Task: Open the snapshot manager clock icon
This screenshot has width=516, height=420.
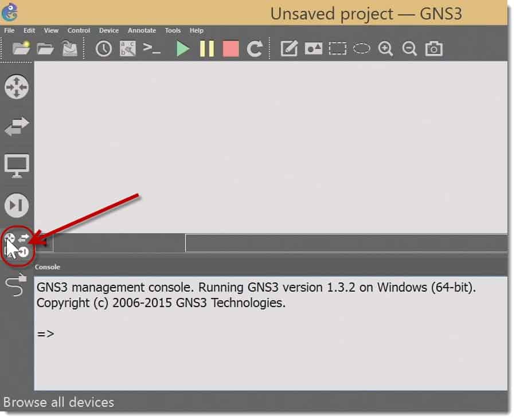Action: [x=104, y=49]
